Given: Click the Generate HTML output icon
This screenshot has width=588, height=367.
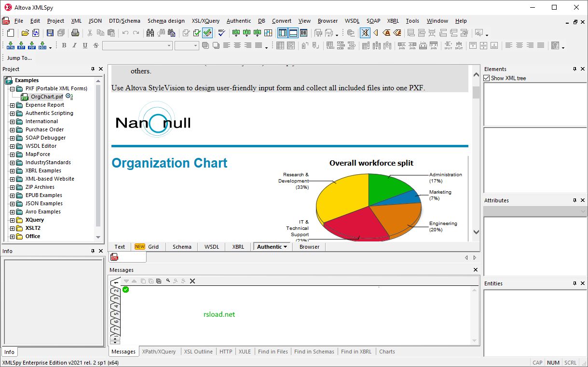Looking at the screenshot, I should pyautogui.click(x=11, y=45).
